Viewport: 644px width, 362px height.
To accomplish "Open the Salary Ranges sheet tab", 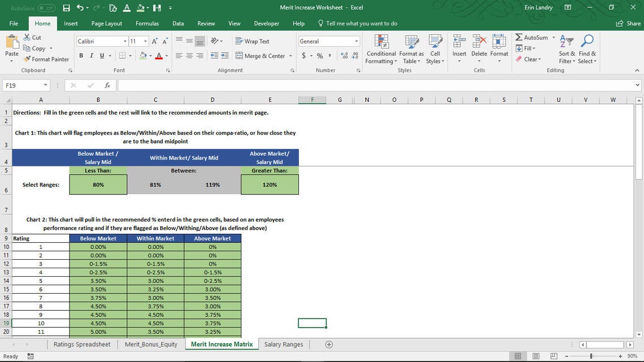I will tap(284, 344).
